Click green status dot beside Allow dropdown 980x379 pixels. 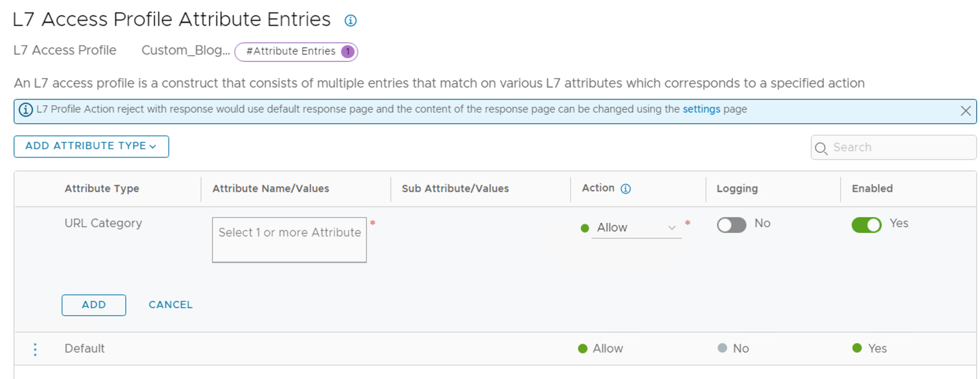coord(584,228)
